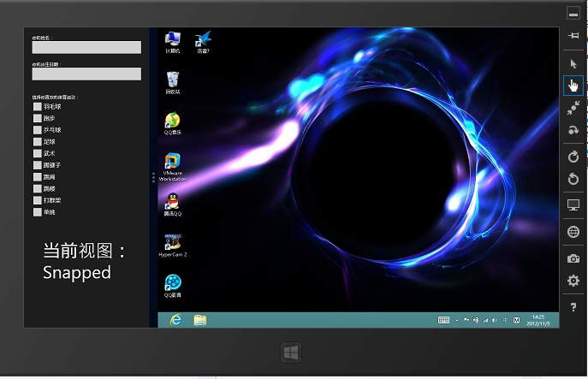Rotate simulator counterclockwise 90 degrees

(x=573, y=179)
